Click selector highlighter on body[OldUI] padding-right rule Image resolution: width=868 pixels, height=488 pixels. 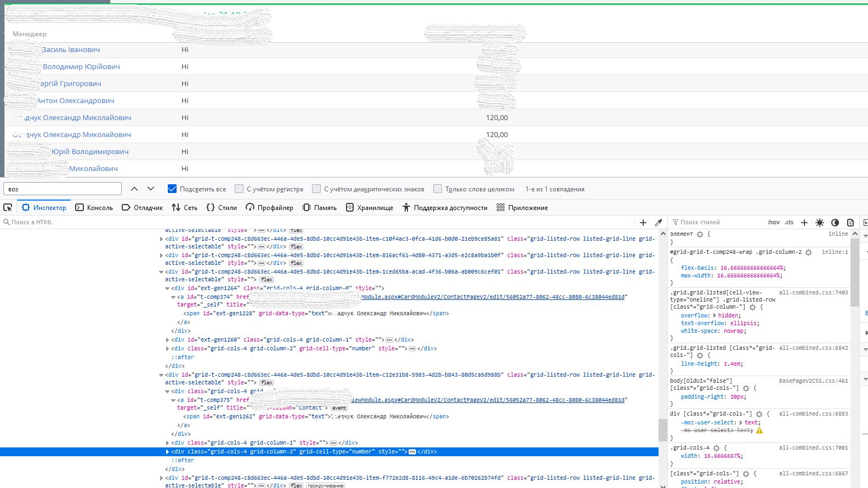[x=746, y=388]
